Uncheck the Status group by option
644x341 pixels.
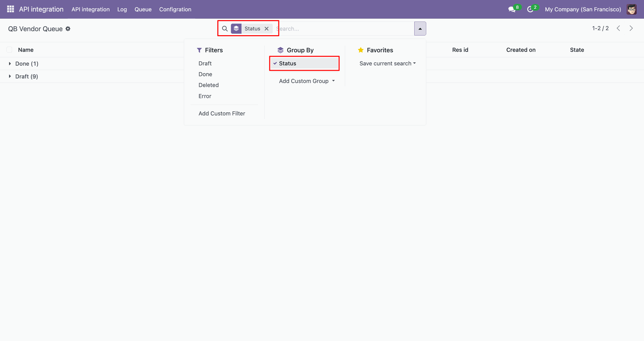287,63
